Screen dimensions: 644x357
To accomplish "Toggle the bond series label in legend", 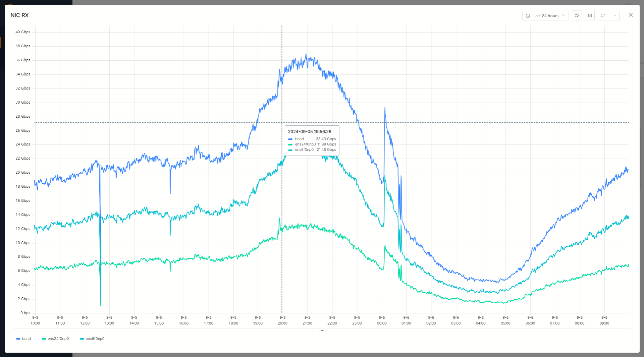I will [26, 339].
